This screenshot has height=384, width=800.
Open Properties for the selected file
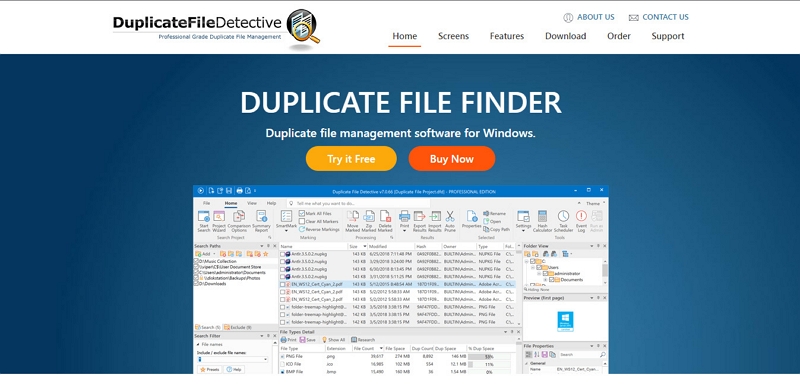coord(471,220)
